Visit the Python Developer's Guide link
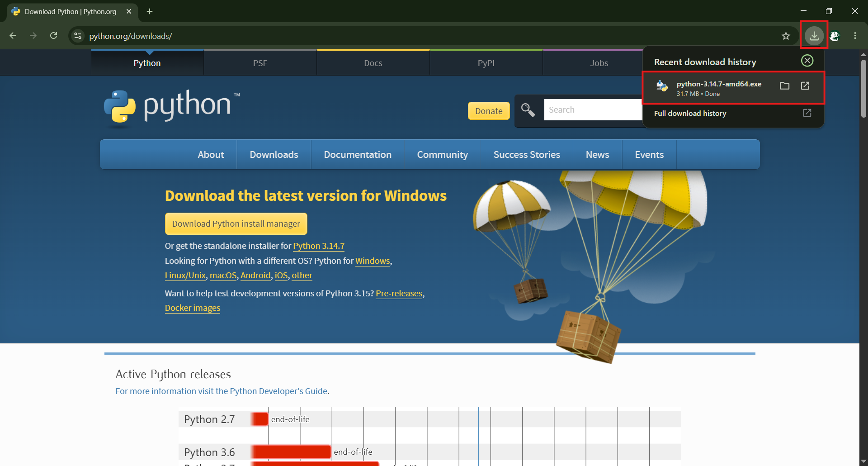The image size is (868, 466). click(222, 391)
